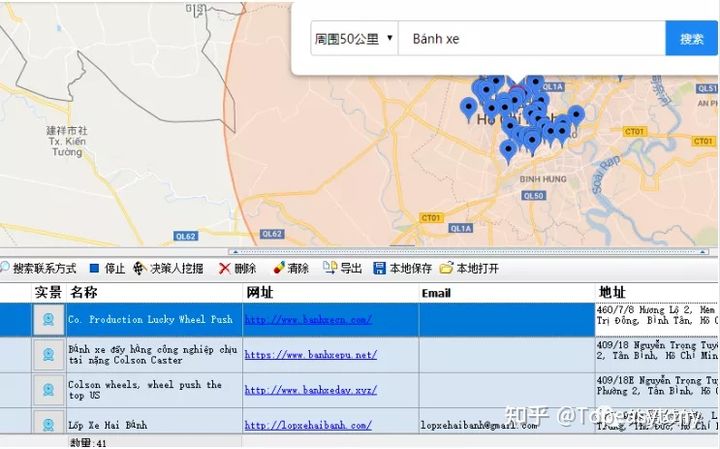Click the map-table splitter bar
This screenshot has width=720, height=449.
(468, 252)
